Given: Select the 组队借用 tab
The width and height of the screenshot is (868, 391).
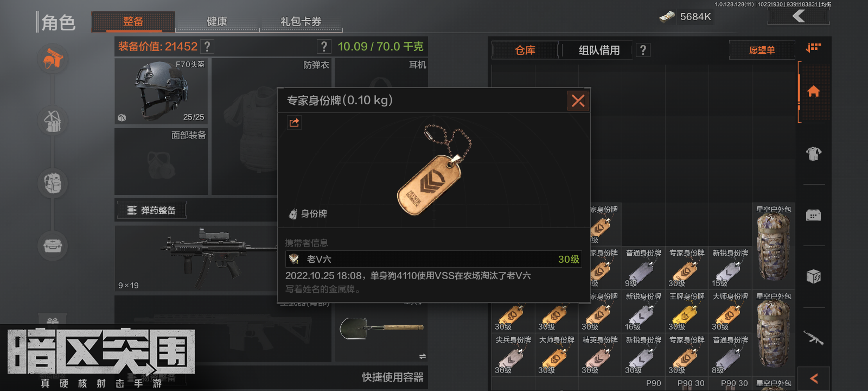Looking at the screenshot, I should 599,50.
